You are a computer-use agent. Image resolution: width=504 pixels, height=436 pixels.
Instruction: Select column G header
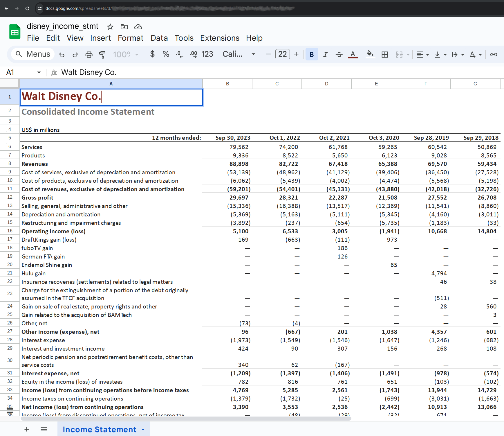tap(475, 84)
